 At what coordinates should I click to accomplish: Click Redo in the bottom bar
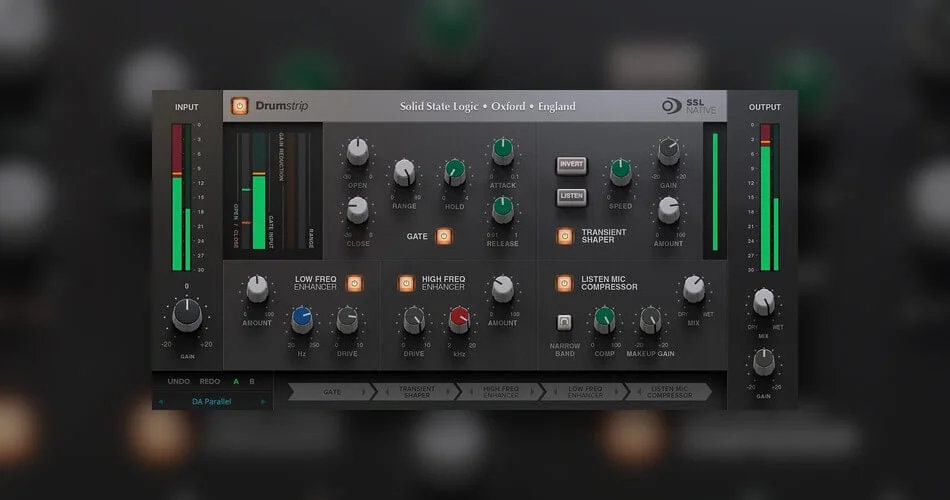pos(210,381)
